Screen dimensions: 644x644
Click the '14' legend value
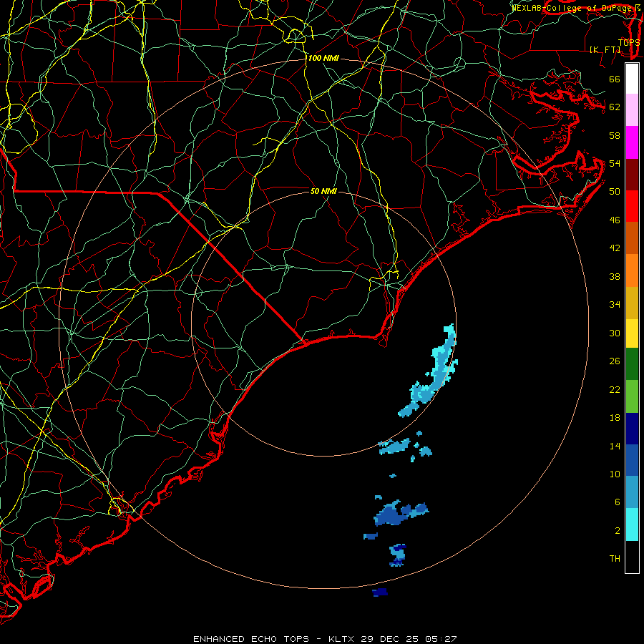click(x=615, y=446)
